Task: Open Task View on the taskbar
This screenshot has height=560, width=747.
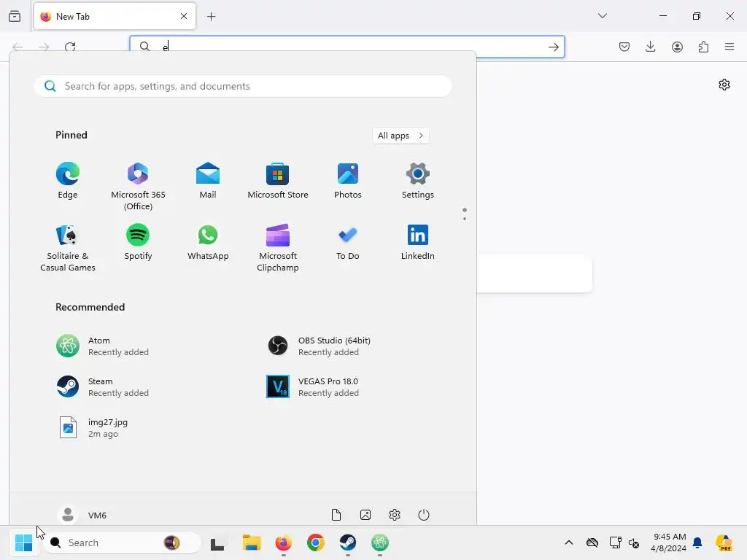Action: pos(217,542)
